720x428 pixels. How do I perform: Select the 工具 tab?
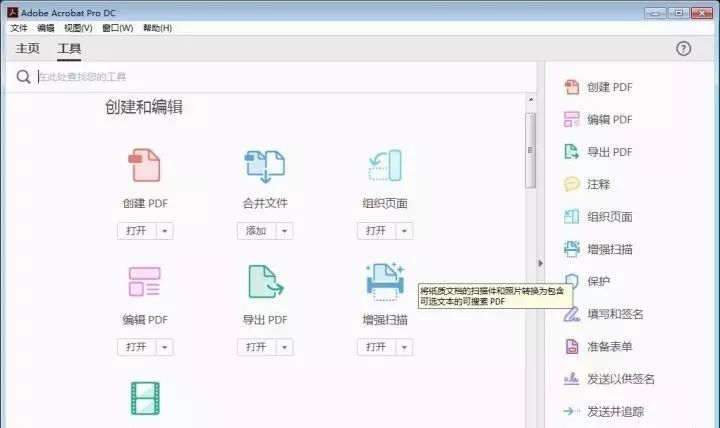69,48
